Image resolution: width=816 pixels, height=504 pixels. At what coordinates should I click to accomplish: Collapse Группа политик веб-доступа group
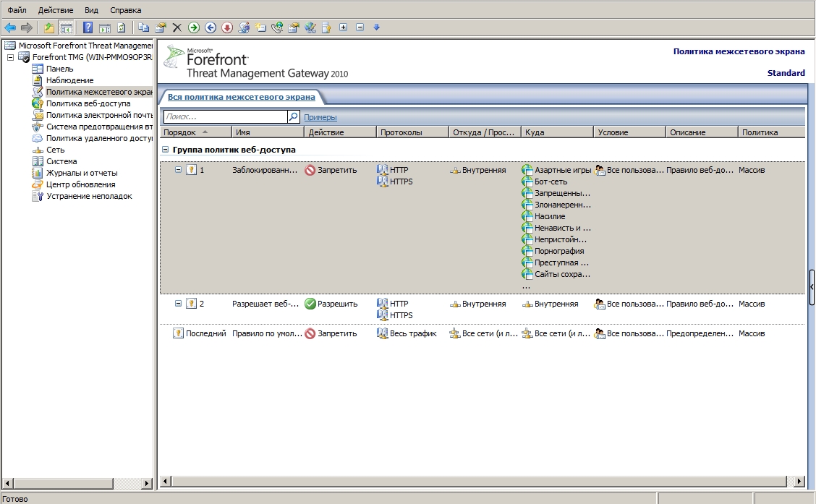point(165,149)
